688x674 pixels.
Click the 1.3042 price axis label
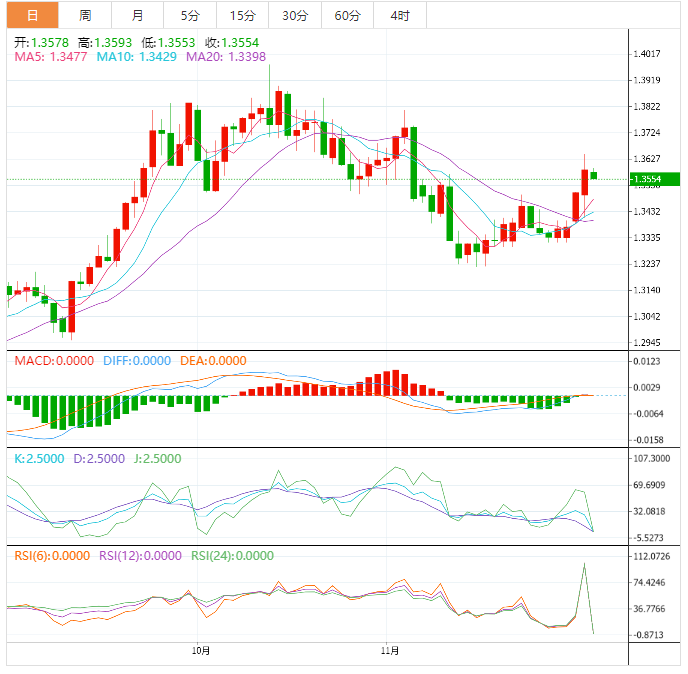(647, 316)
